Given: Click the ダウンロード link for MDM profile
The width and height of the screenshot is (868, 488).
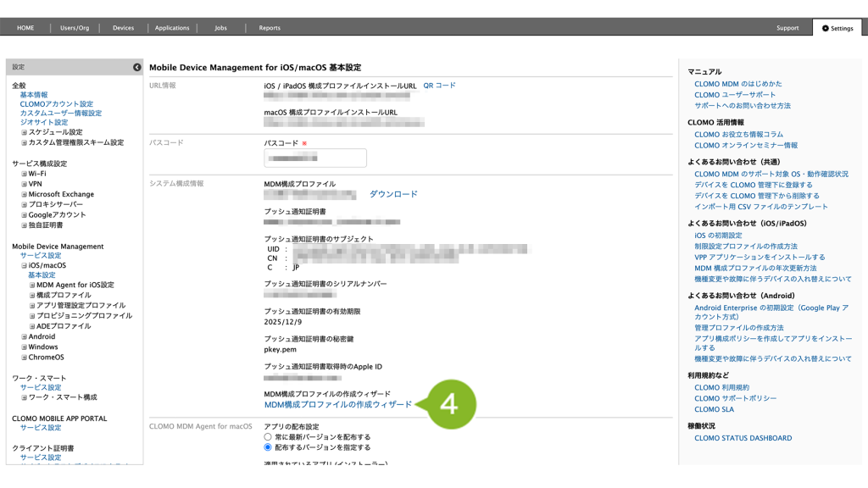Looking at the screenshot, I should click(x=393, y=194).
